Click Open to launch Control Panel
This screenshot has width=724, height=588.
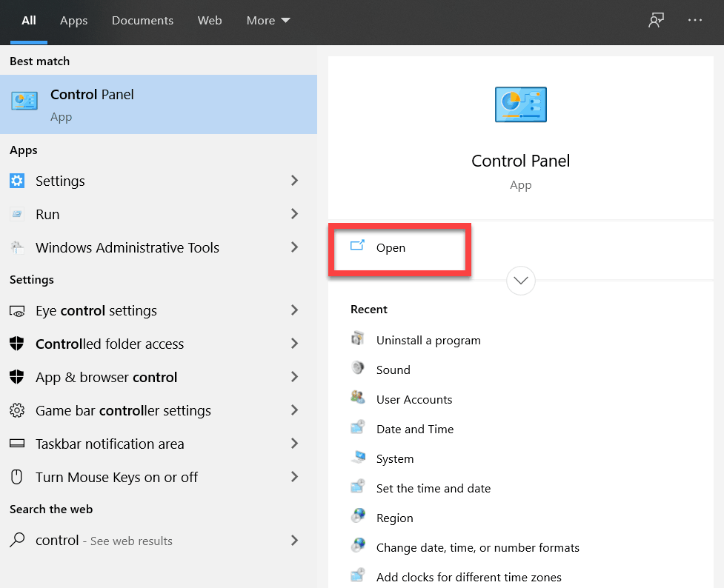tap(399, 248)
